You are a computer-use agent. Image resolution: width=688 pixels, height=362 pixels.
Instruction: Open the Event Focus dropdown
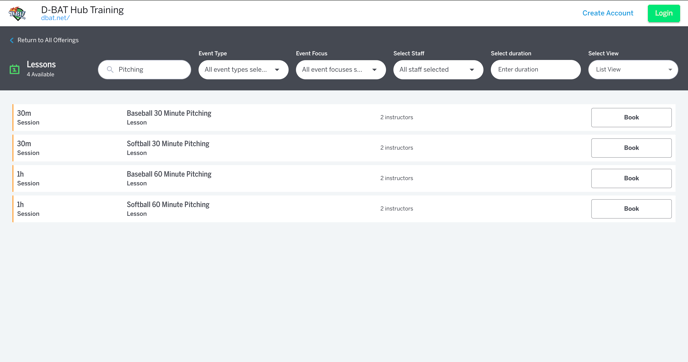point(341,69)
